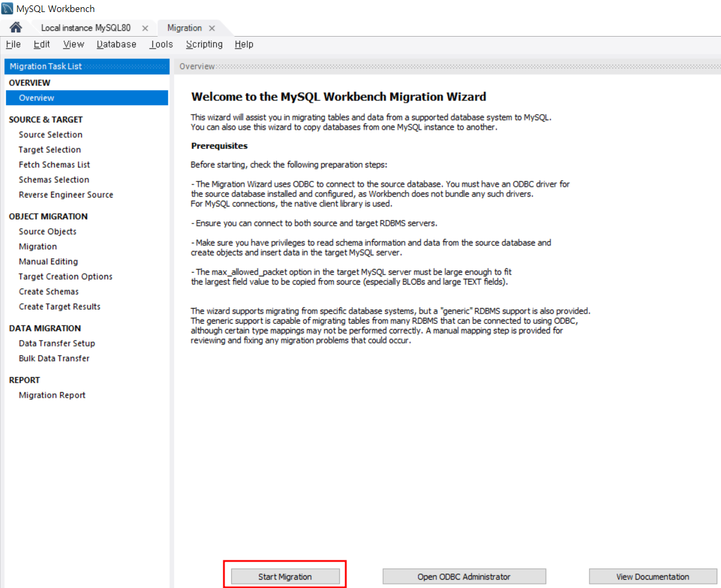Close the Local instance MySQL80 tab
Viewport: 721px width, 588px height.
pos(145,28)
